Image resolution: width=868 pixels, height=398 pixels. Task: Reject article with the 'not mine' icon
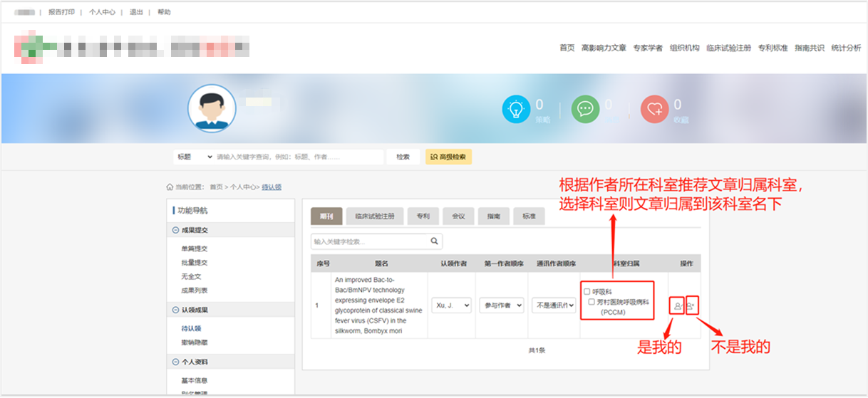coord(691,305)
